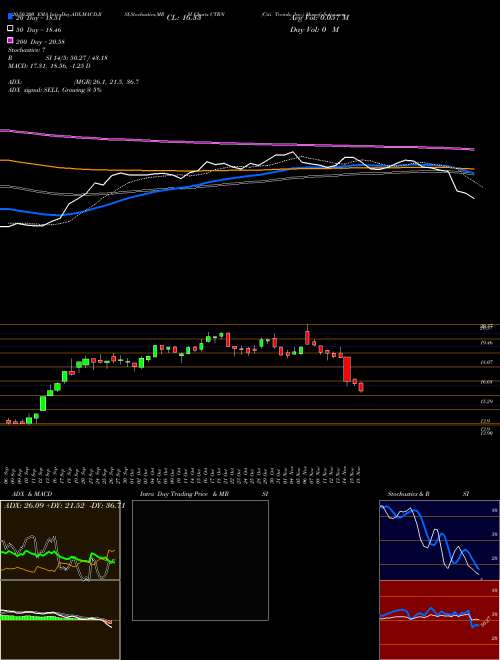Click the magenta 200 Day legend swatch

tap(11, 41)
